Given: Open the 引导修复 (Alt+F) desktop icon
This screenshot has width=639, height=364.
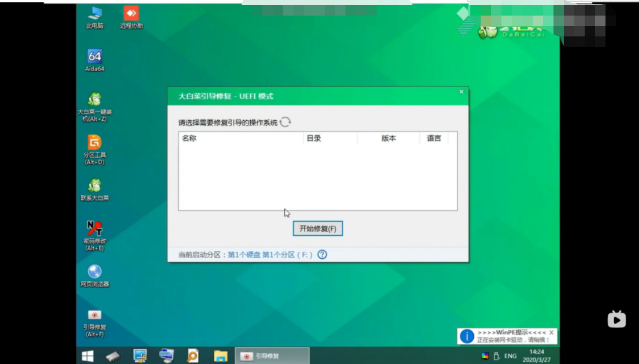Looking at the screenshot, I should 95,323.
